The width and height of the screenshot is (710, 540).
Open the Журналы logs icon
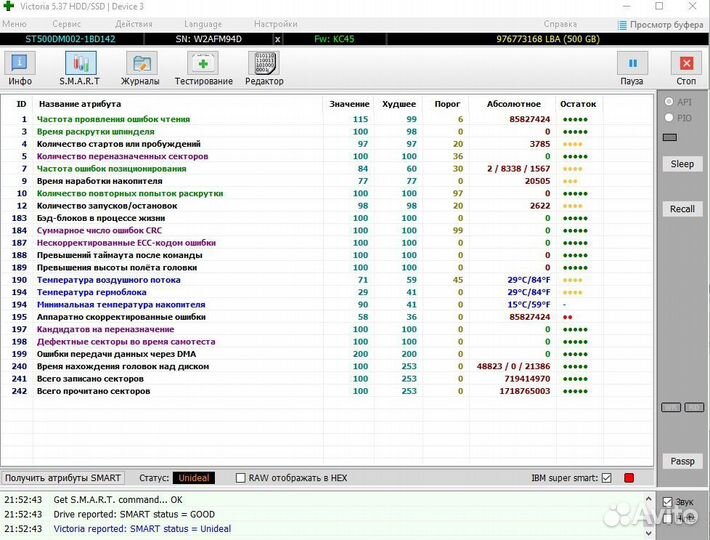click(x=140, y=67)
